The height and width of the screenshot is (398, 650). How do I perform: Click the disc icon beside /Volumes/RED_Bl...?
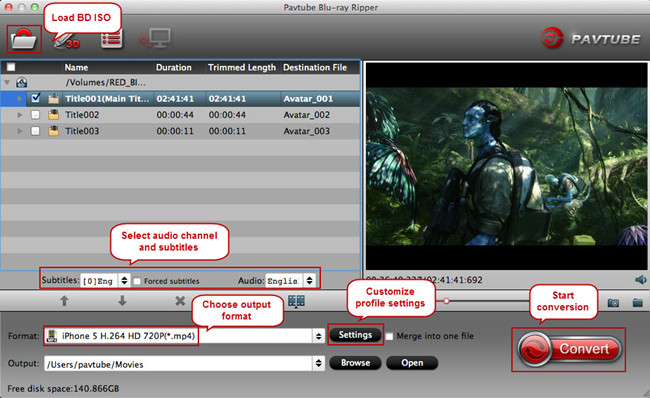tap(22, 83)
